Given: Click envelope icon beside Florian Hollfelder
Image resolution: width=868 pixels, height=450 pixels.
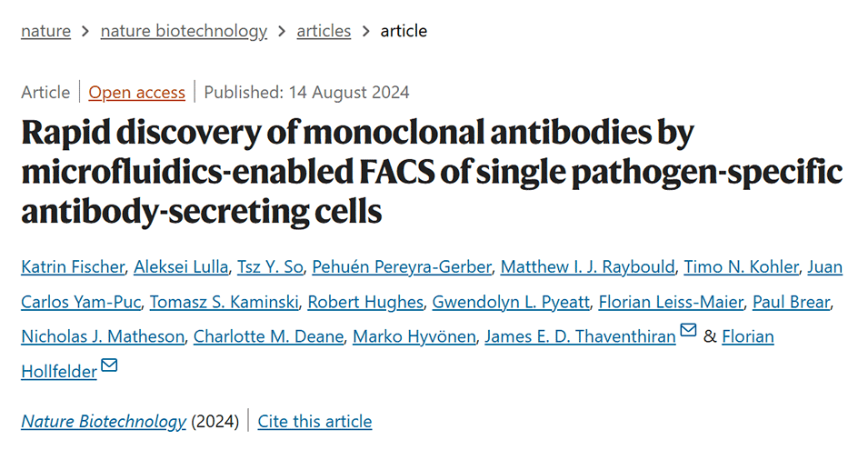Looking at the screenshot, I should pyautogui.click(x=109, y=366).
